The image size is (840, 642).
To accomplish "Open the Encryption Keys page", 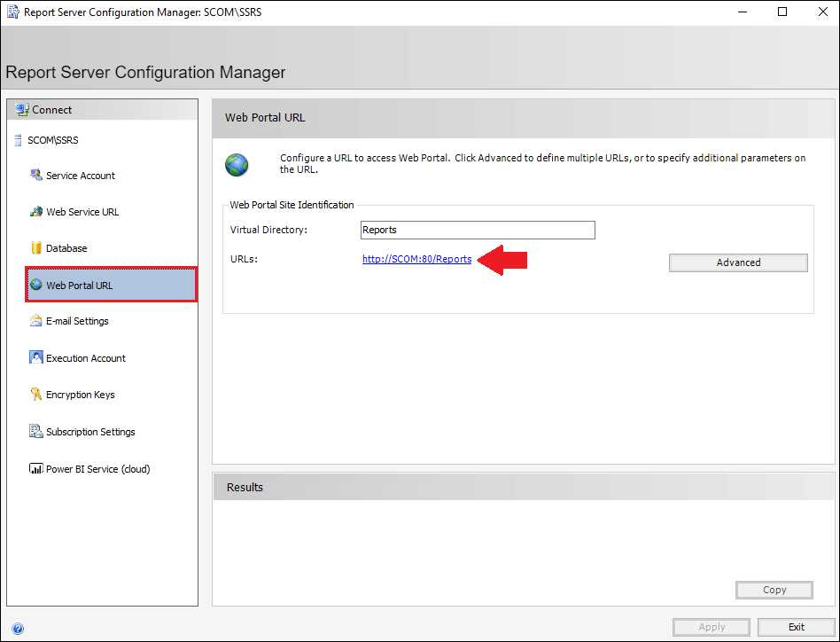I will 81,395.
